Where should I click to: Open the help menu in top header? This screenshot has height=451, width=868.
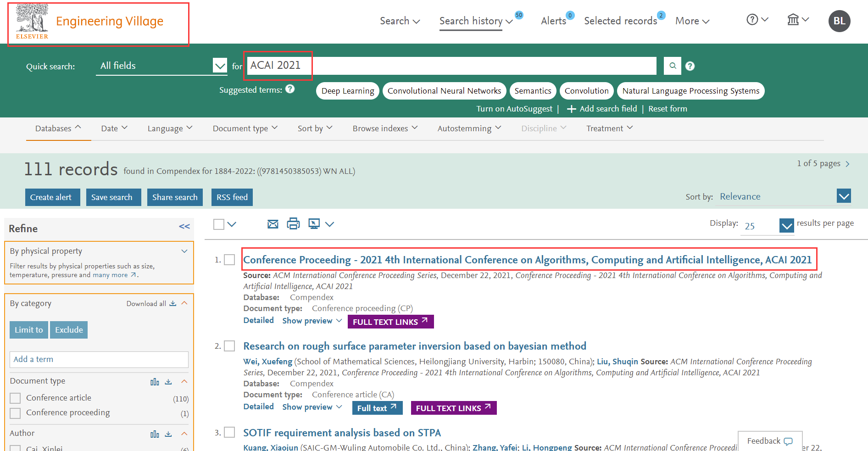(x=757, y=20)
